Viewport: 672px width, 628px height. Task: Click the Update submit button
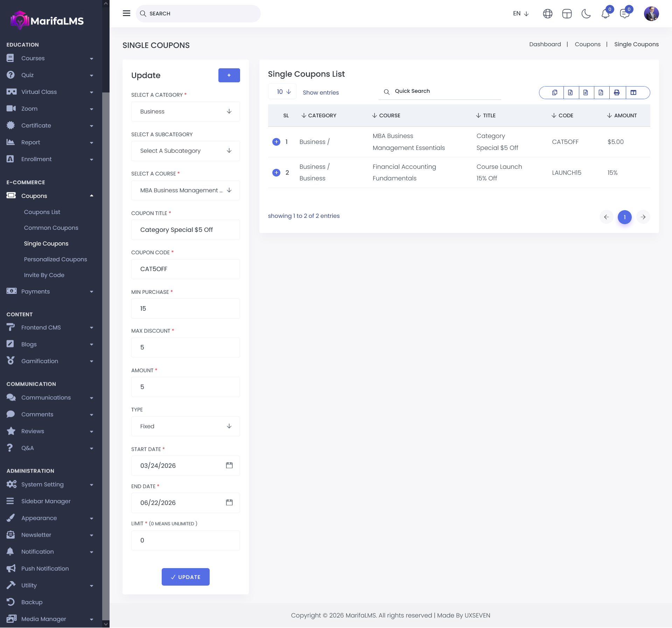185,577
